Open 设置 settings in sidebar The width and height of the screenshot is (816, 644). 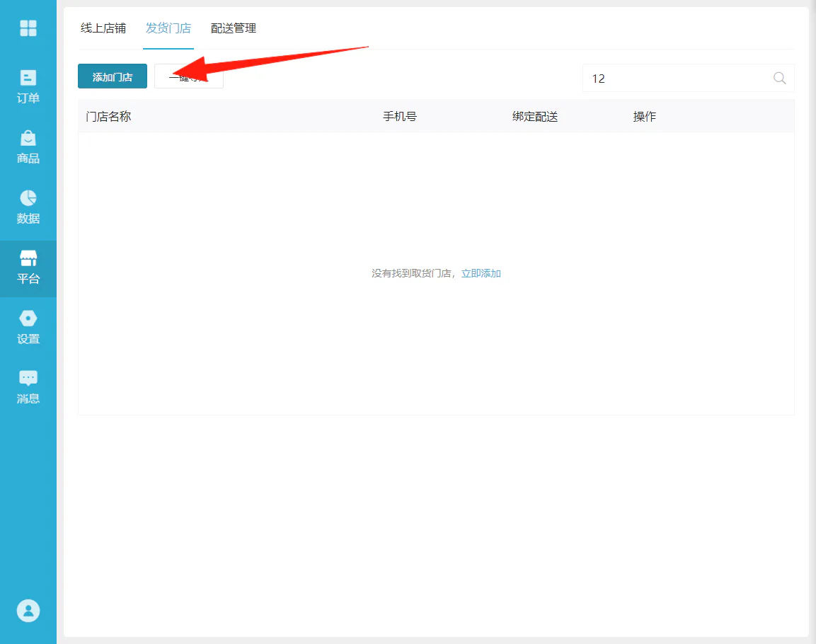tap(28, 328)
